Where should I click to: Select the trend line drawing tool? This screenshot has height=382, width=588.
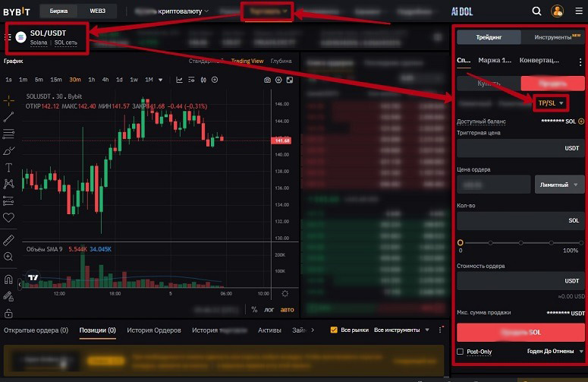click(x=8, y=117)
